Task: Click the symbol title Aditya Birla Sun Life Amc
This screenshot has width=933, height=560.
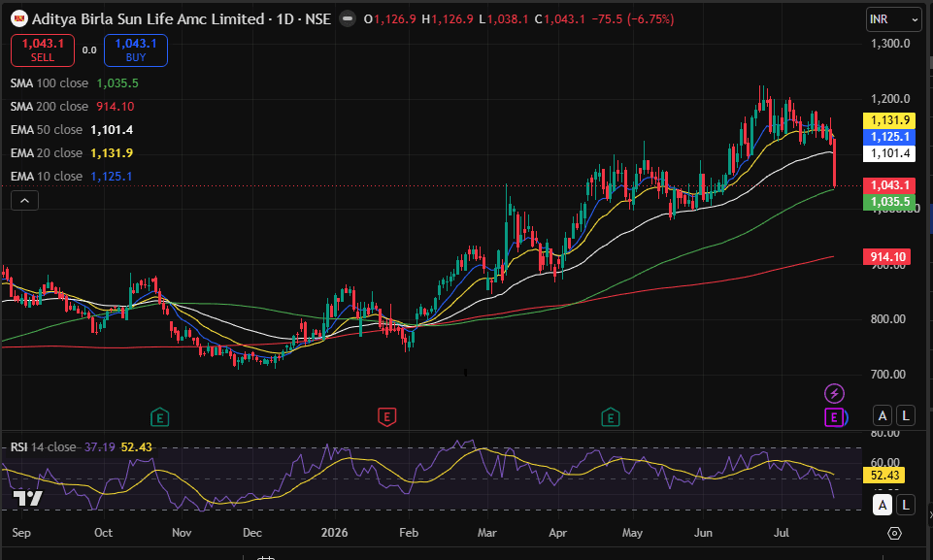Action: (x=149, y=19)
